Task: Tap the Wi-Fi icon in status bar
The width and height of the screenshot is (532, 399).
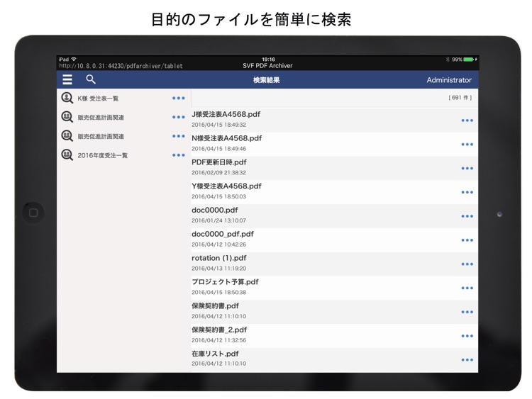Action: click(x=74, y=60)
